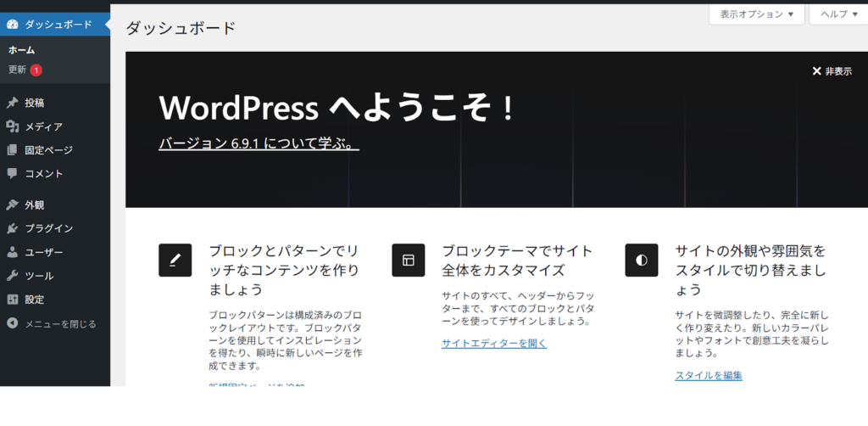Click the Dashboard gauge icon in sidebar

pyautogui.click(x=12, y=25)
